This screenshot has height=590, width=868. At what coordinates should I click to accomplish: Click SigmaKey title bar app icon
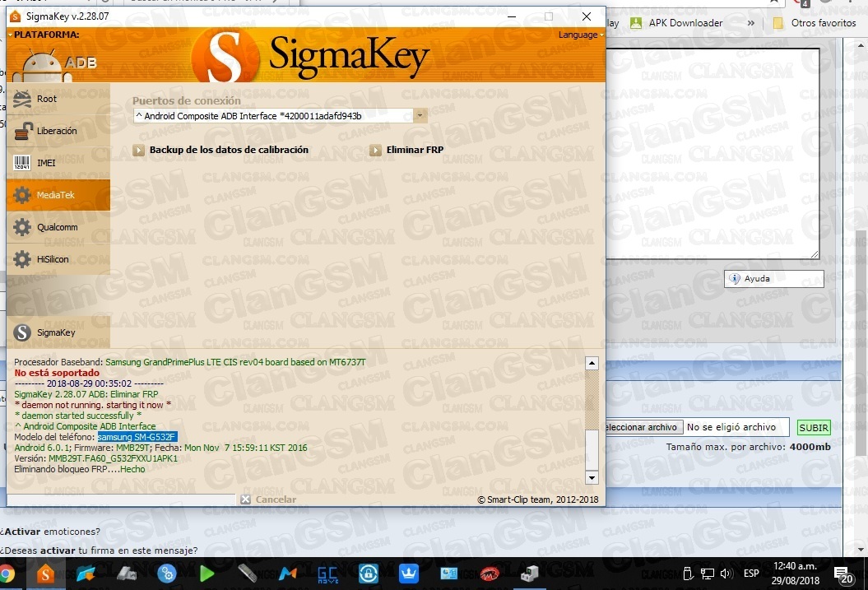(x=16, y=16)
